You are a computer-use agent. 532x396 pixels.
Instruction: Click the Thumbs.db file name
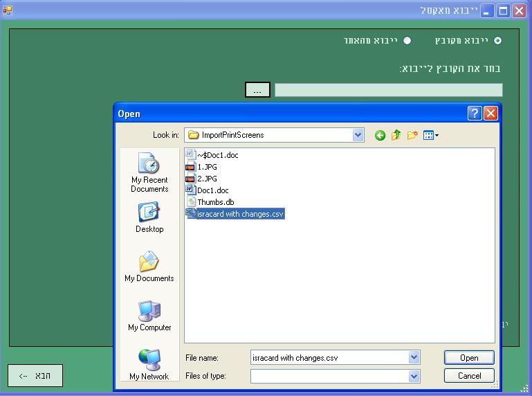point(216,202)
